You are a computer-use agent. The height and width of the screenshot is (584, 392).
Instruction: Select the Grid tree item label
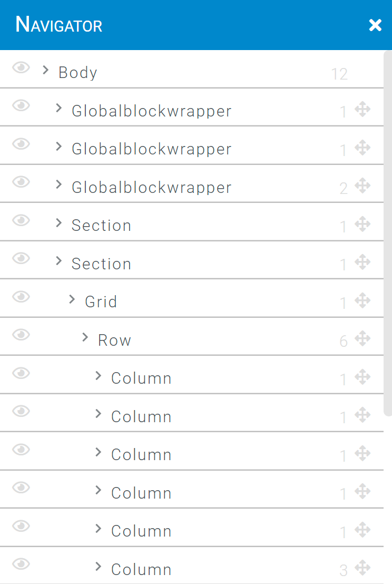(101, 301)
